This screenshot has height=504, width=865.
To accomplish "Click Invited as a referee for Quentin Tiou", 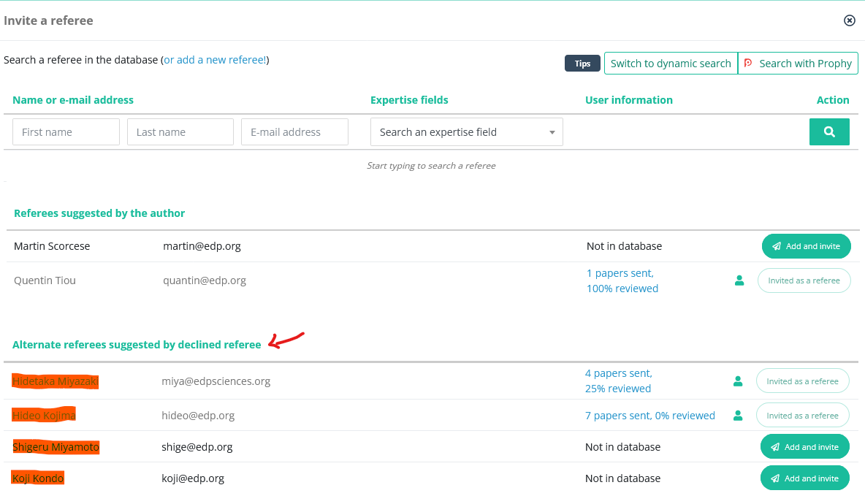I will pyautogui.click(x=804, y=280).
